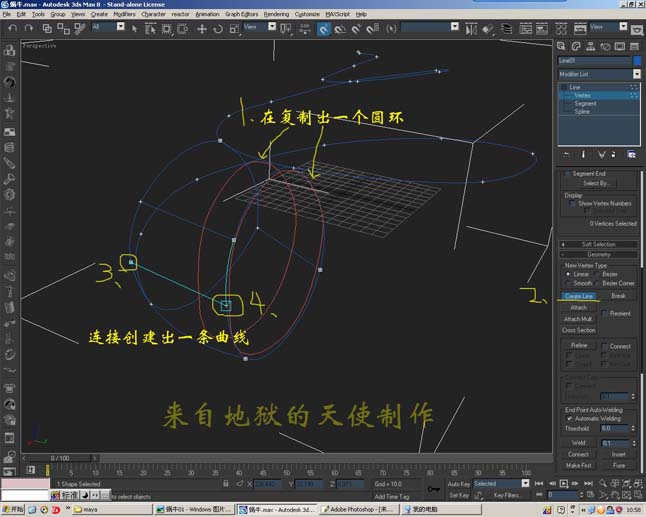Click the Create Line button
Viewport: 646px width, 517px height.
pyautogui.click(x=579, y=296)
